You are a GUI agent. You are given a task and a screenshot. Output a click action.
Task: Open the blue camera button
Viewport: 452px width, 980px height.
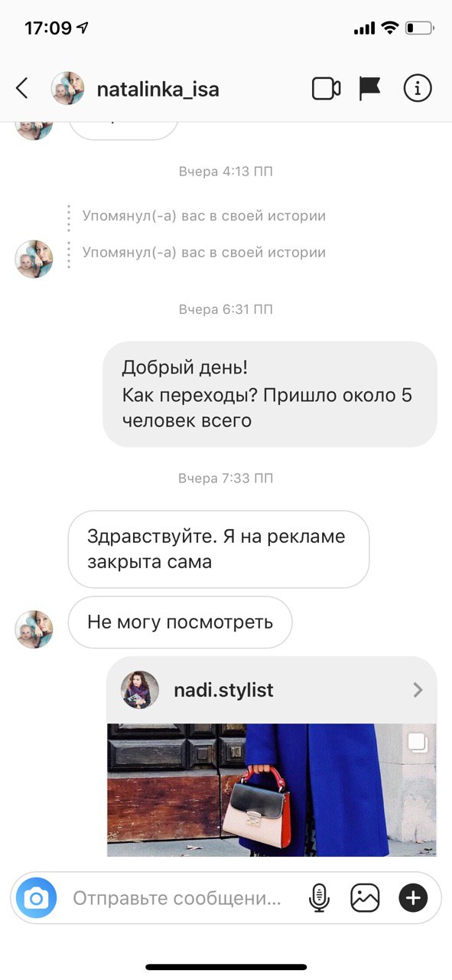(x=37, y=897)
